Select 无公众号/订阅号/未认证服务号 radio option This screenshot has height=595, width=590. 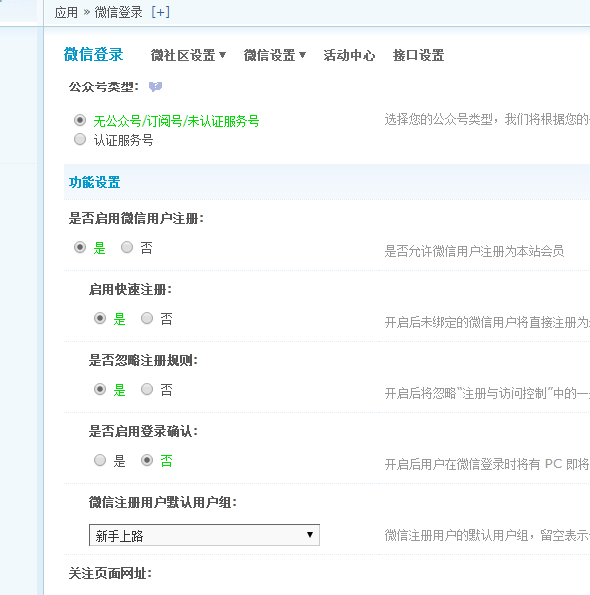[80, 120]
